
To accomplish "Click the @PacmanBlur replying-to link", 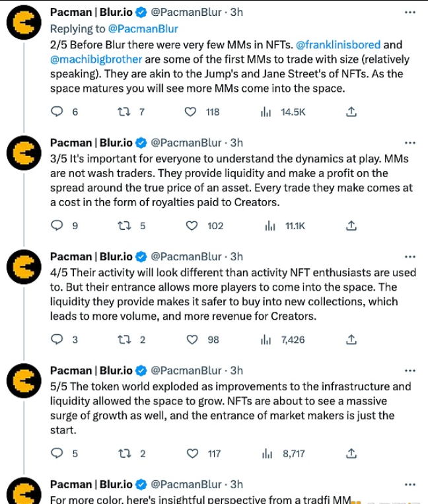I will (x=145, y=28).
